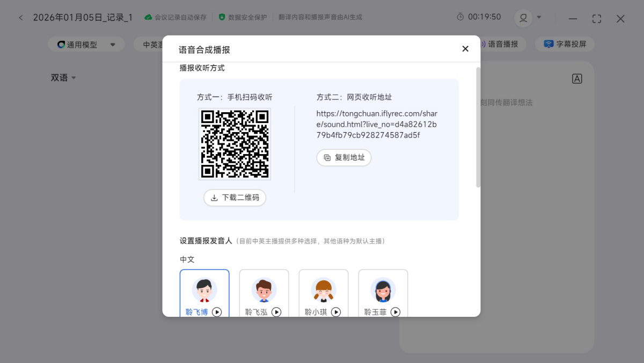Expand the 通用模型 model dropdown

112,44
